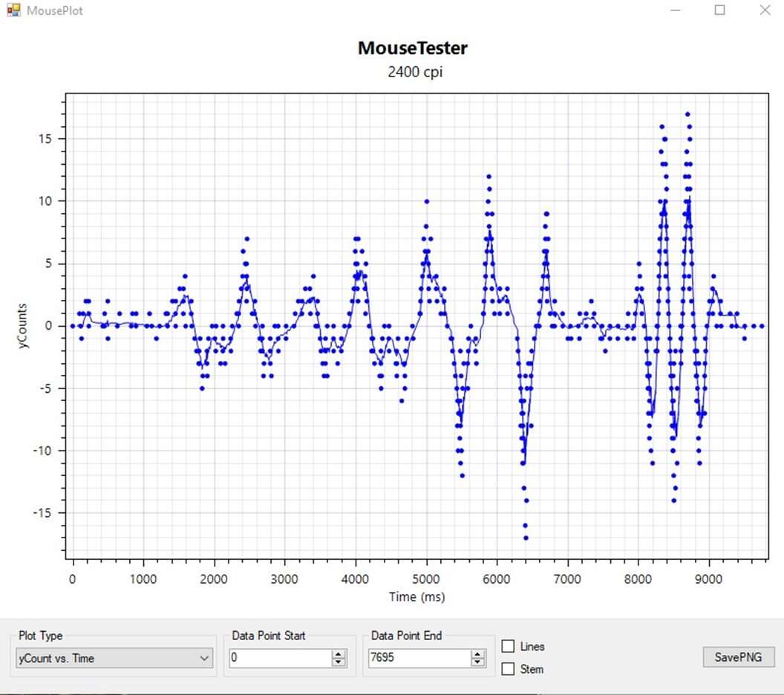Click the lowest data point at -17 counts
Image resolution: width=784 pixels, height=695 pixels.
(x=525, y=538)
